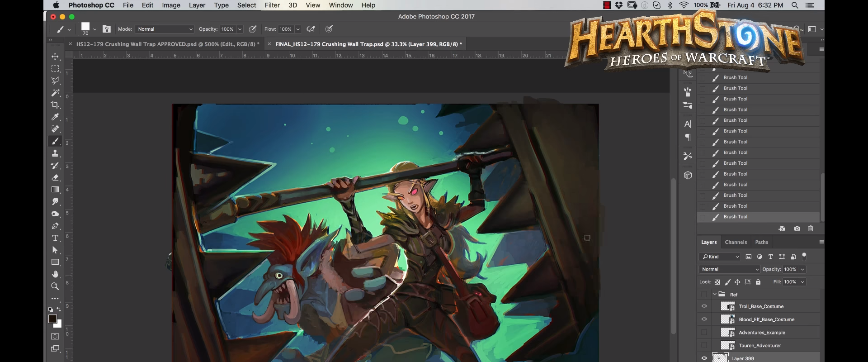868x362 pixels.
Task: Open the Paragraph panel icon
Action: [688, 137]
